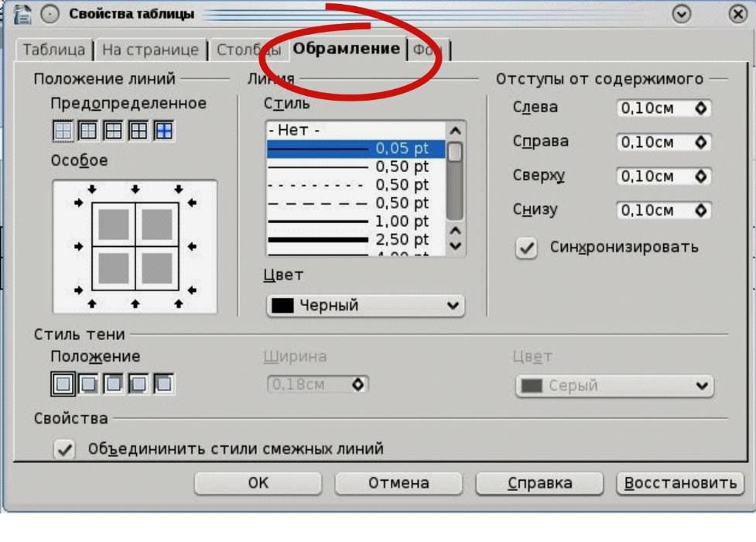Click the Снизу spacing spinner arrows
This screenshot has height=542, width=756.
tap(701, 211)
